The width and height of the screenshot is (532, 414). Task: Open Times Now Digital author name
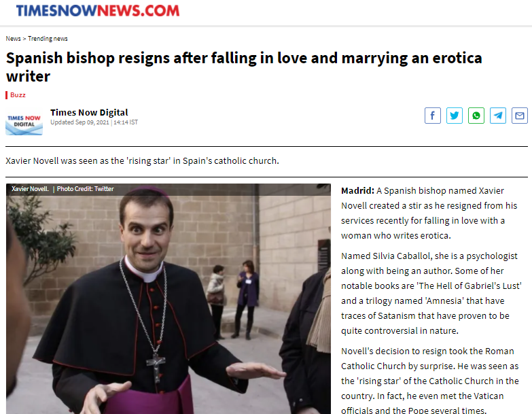[89, 112]
